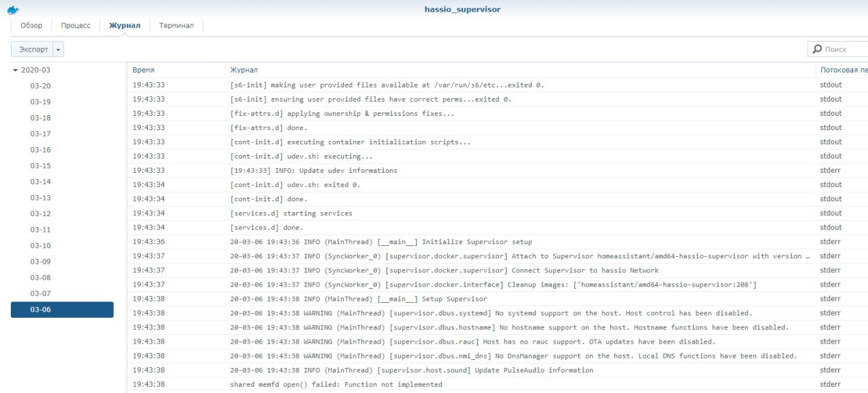Viewport: 868px width, 393px height.
Task: Click the Потоковая column header
Action: [x=842, y=70]
